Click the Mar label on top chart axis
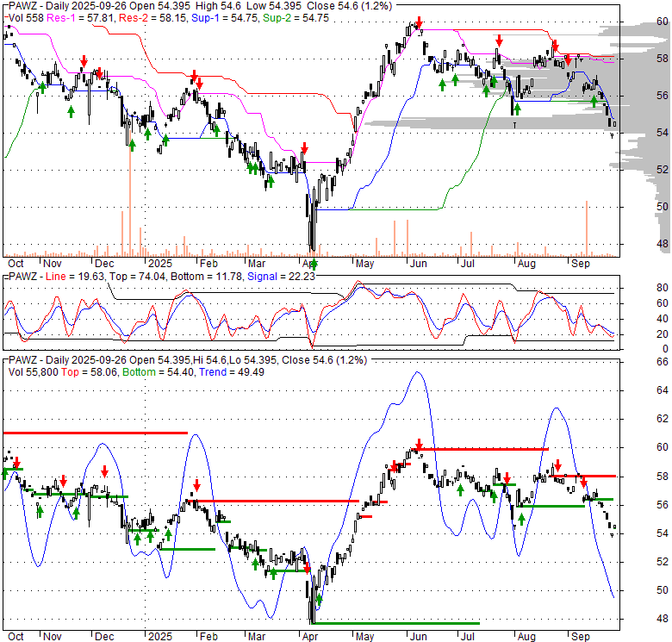The height and width of the screenshot is (642, 672). pos(257,264)
